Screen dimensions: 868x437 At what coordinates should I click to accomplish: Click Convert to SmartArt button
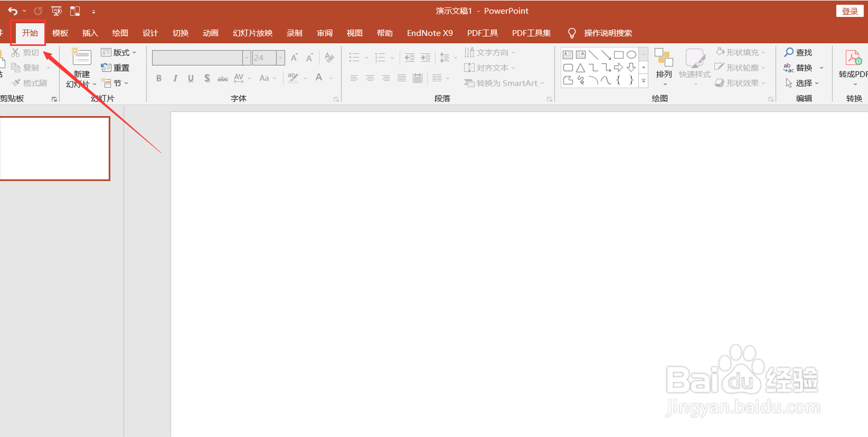pyautogui.click(x=504, y=83)
